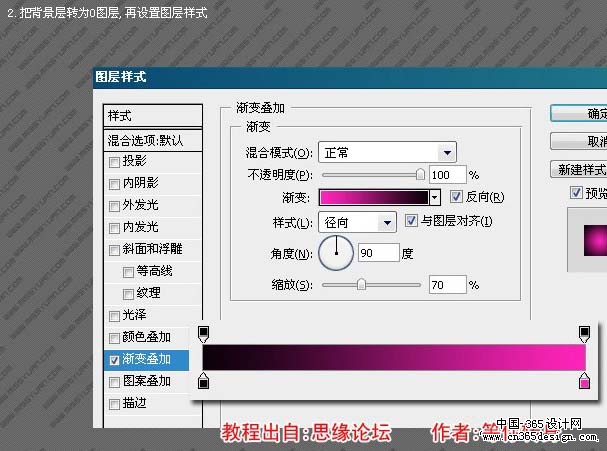Toggle the 反向(R) reverse checkbox
The width and height of the screenshot is (607, 451).
click(x=456, y=197)
